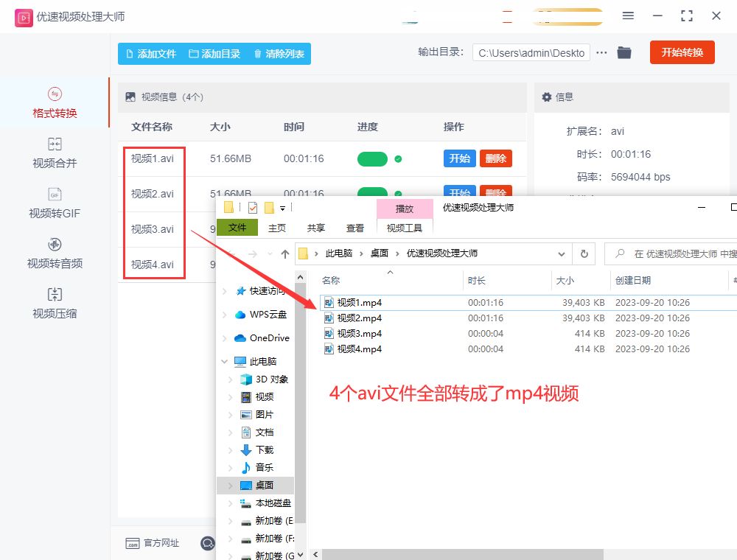Click 此电脑 in the address breadcrumb
Image resolution: width=737 pixels, height=560 pixels.
(x=338, y=253)
